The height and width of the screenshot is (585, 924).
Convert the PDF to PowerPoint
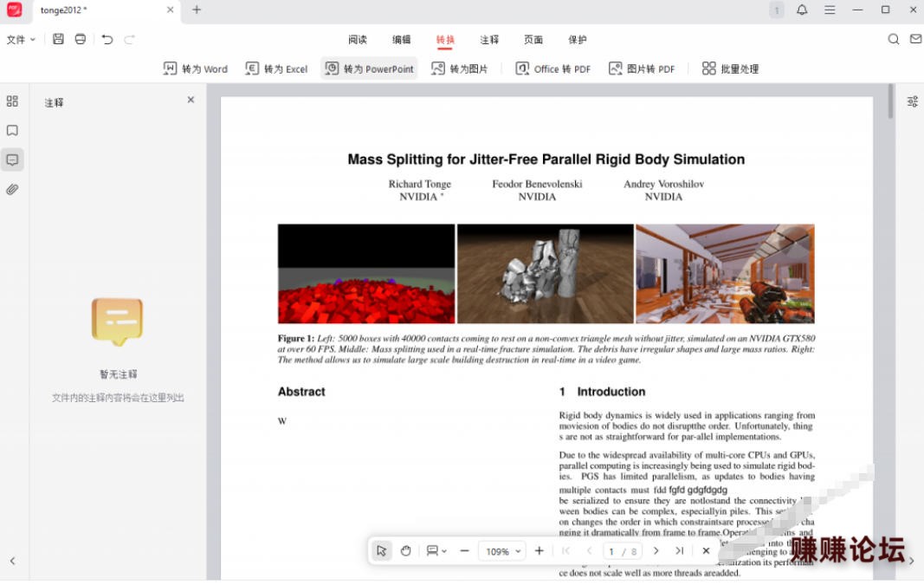(x=369, y=68)
